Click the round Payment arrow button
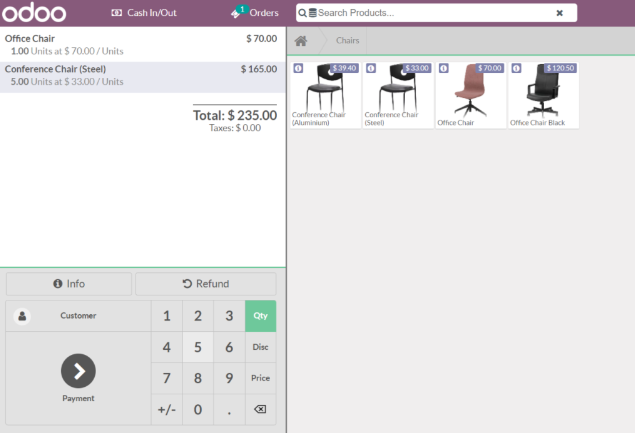 point(78,371)
